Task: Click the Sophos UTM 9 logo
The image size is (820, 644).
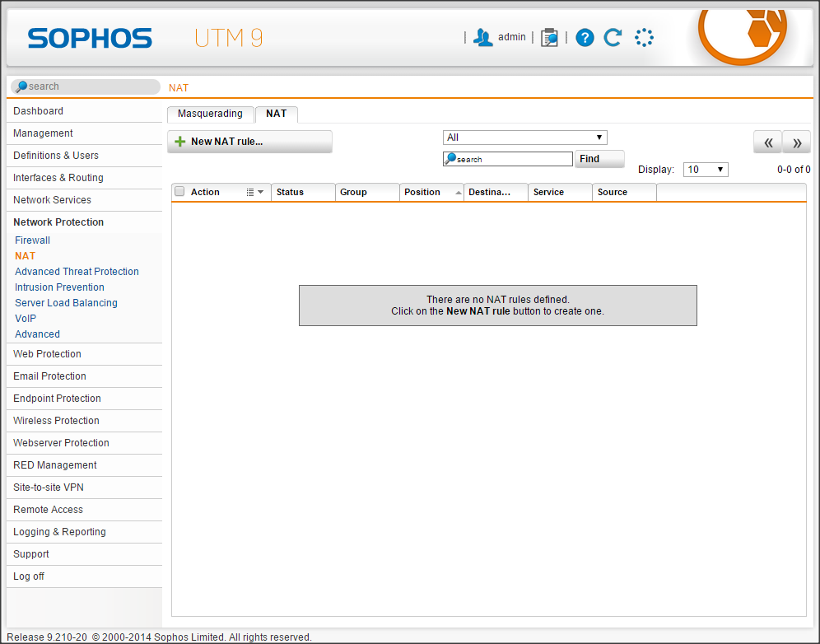Action: click(145, 39)
